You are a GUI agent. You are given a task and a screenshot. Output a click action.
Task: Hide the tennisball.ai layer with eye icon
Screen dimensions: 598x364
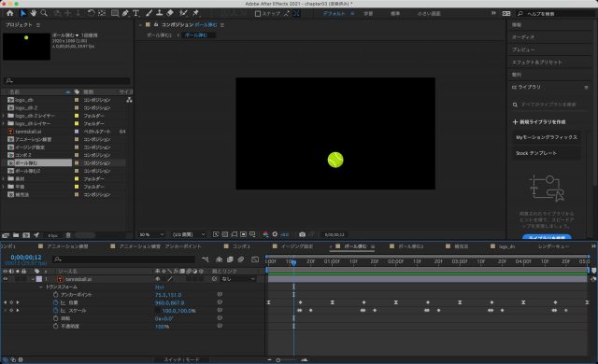(x=5, y=279)
